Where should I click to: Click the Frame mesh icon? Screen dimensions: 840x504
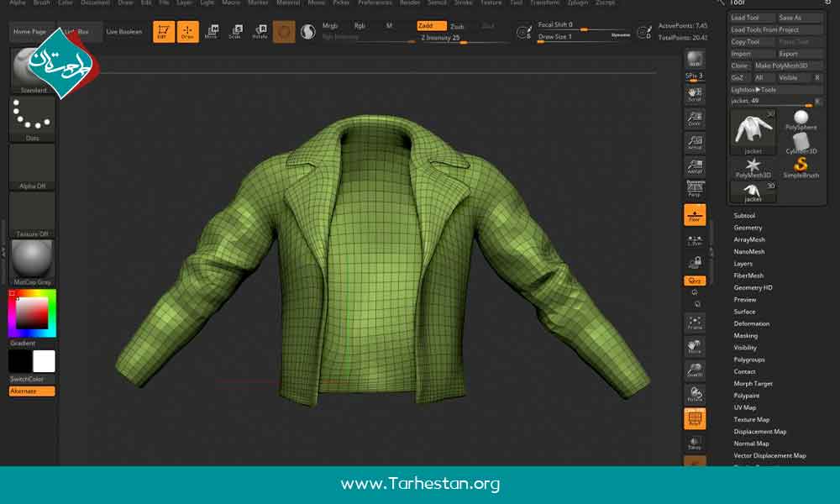pos(695,323)
